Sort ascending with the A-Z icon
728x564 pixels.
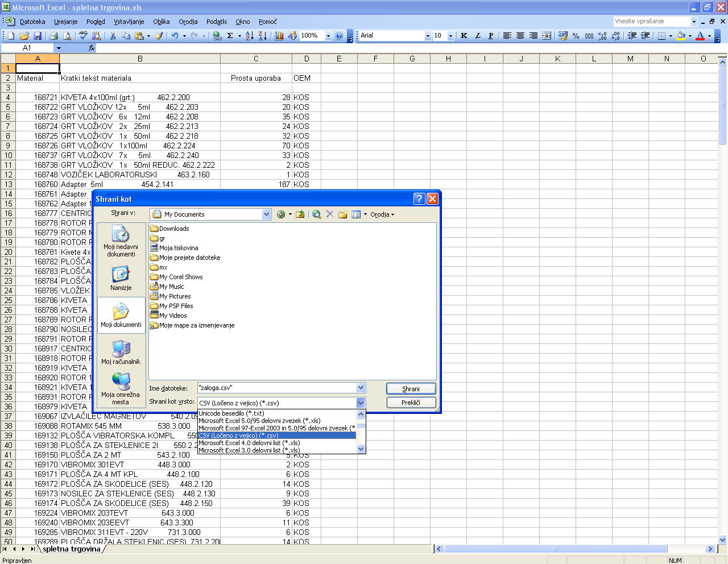[x=250, y=36]
